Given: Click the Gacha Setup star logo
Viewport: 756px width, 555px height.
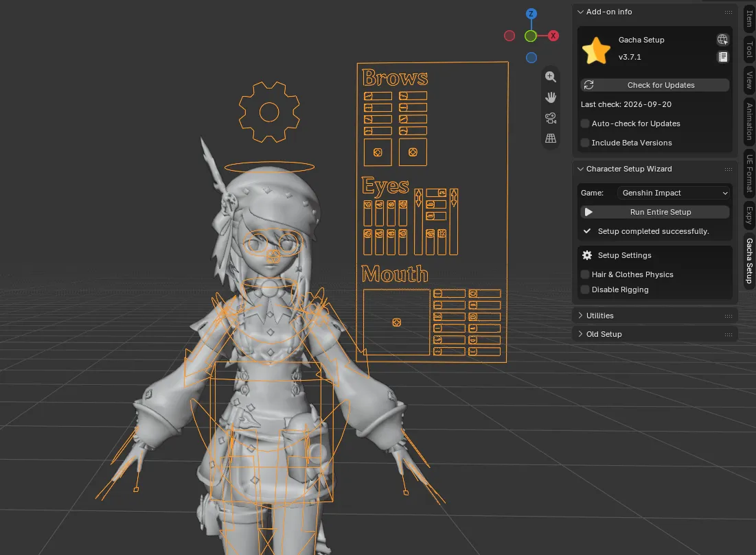Looking at the screenshot, I should pos(596,50).
